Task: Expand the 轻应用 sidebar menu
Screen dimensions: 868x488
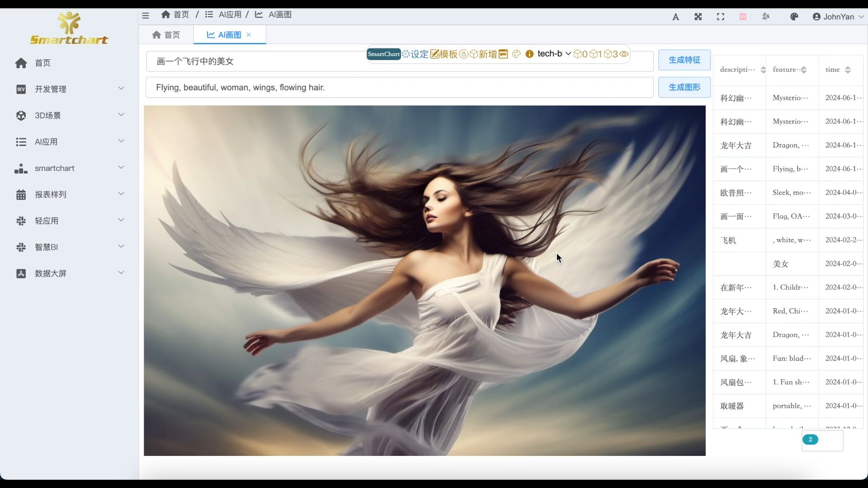Action: click(x=70, y=221)
